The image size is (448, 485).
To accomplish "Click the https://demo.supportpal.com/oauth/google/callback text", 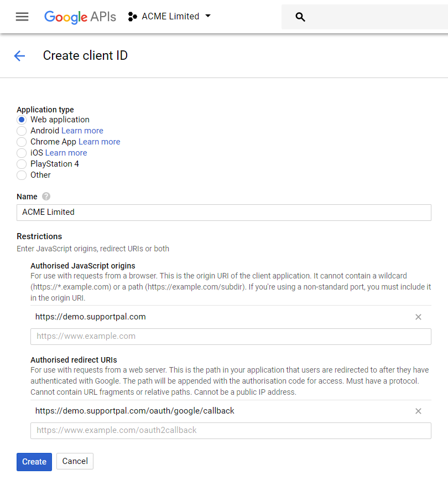I will point(135,411).
